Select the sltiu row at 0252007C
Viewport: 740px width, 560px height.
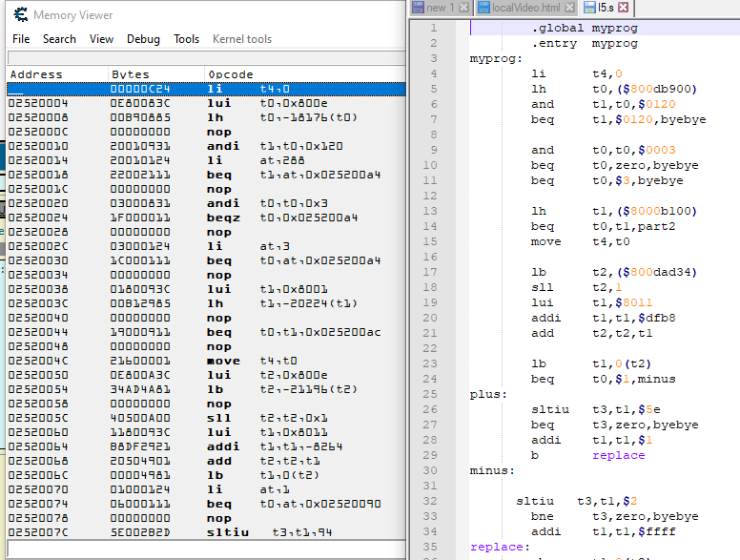pyautogui.click(x=206, y=532)
